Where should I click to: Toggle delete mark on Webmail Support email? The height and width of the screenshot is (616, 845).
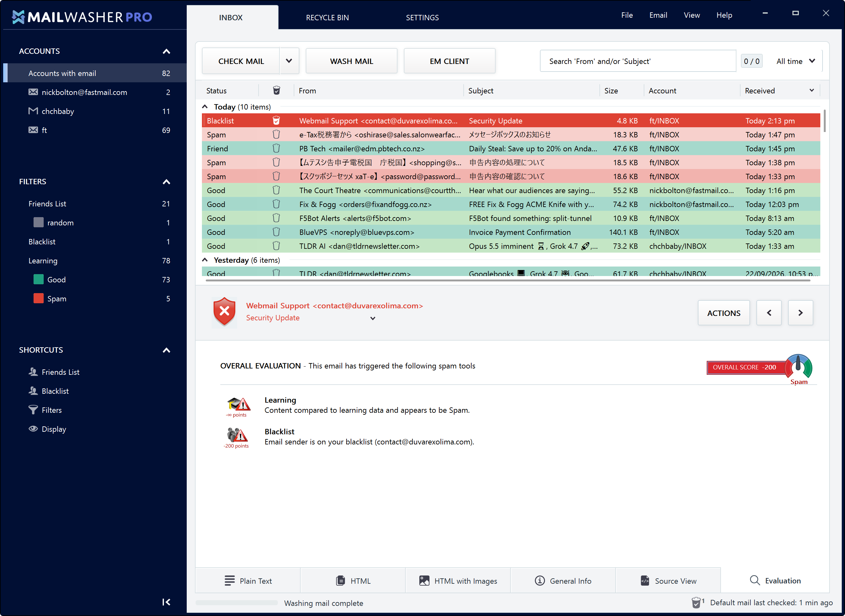point(276,120)
